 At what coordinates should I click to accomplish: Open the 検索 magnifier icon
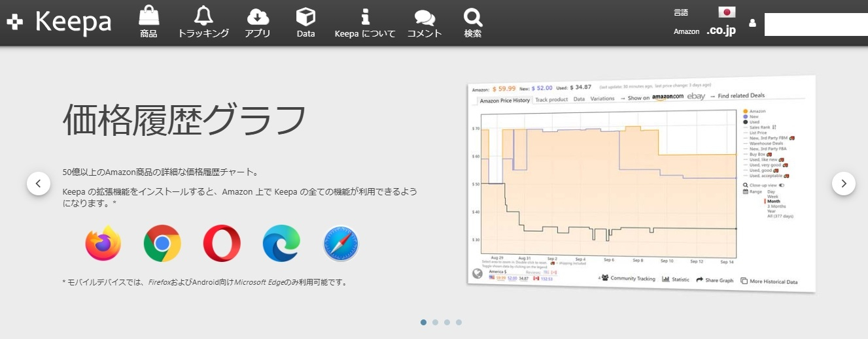(472, 17)
